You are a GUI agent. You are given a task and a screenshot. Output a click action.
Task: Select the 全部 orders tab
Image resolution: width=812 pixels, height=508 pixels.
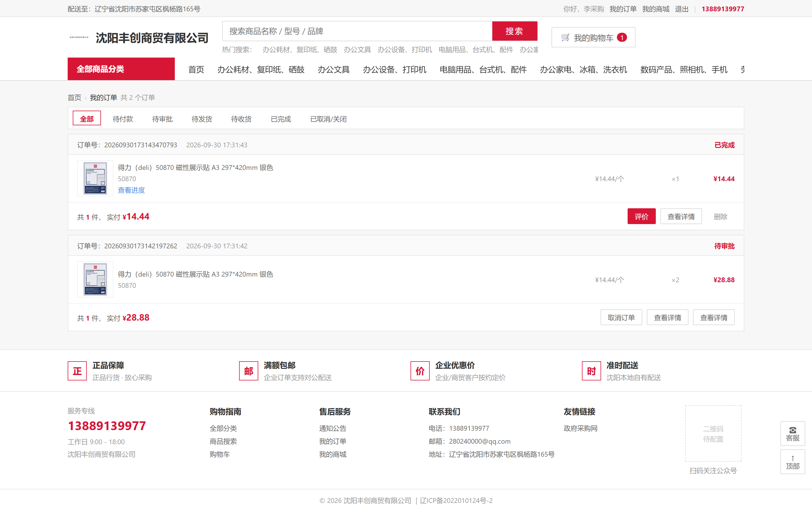[87, 119]
